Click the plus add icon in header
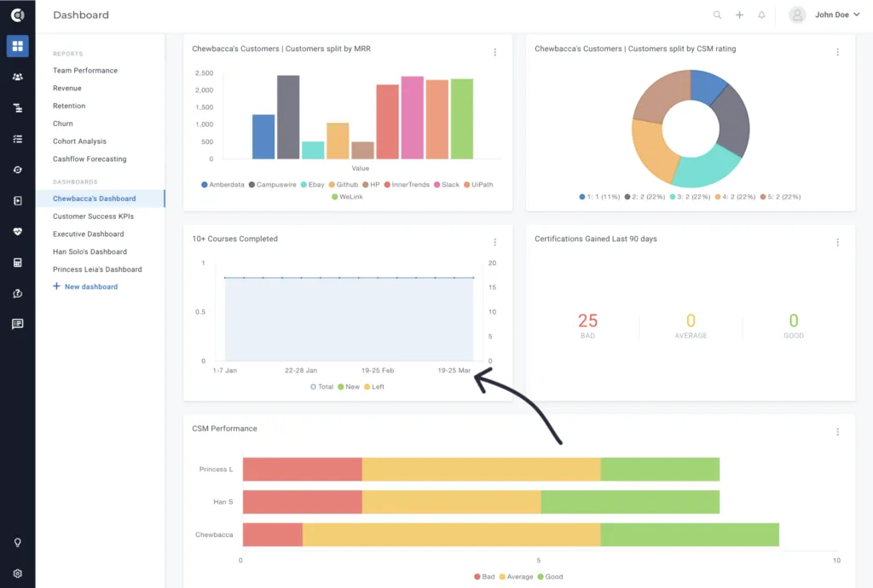The width and height of the screenshot is (873, 588). pos(739,15)
